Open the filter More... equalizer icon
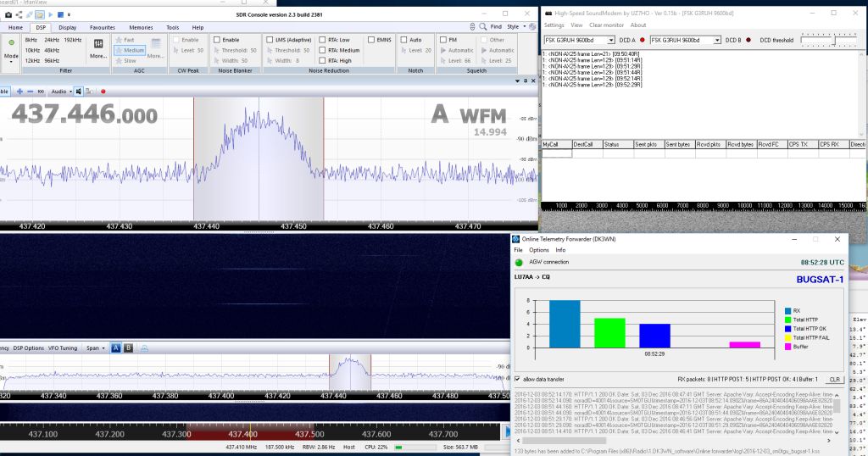The height and width of the screenshot is (456, 868). [x=98, y=47]
